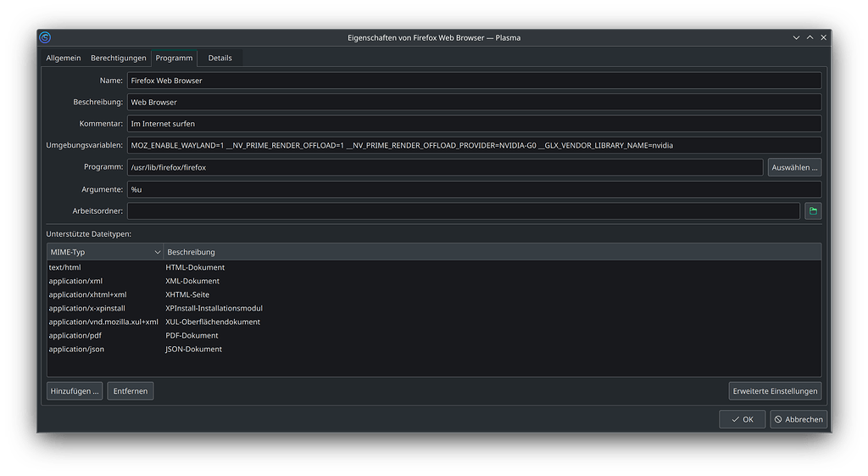The height and width of the screenshot is (476, 868).
Task: Click the Beschreibung input field
Action: pyautogui.click(x=475, y=102)
